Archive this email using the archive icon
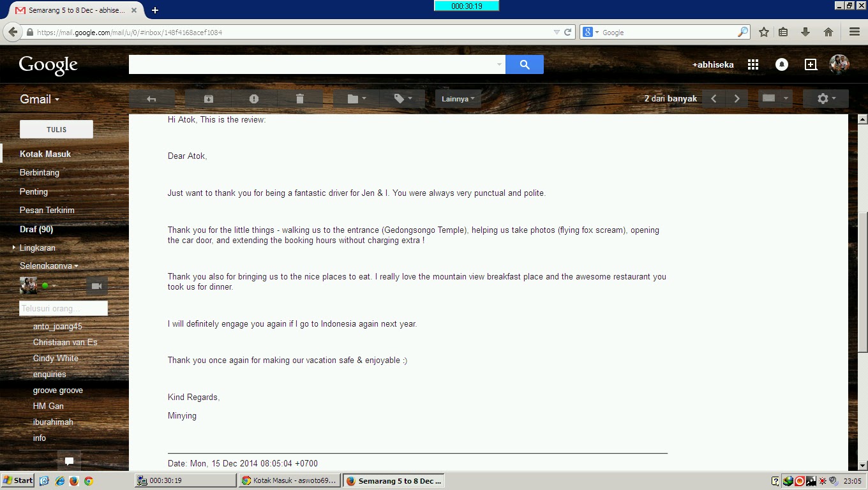Image resolution: width=868 pixels, height=490 pixels. coord(208,99)
